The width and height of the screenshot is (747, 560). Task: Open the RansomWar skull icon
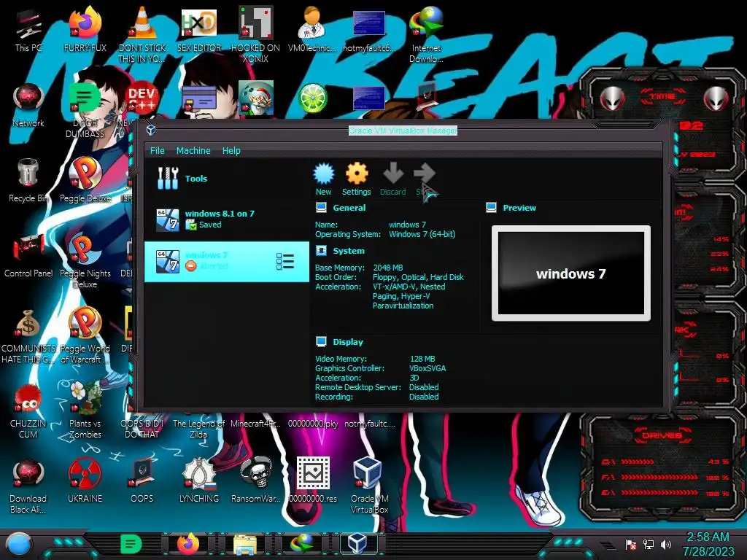(256, 481)
